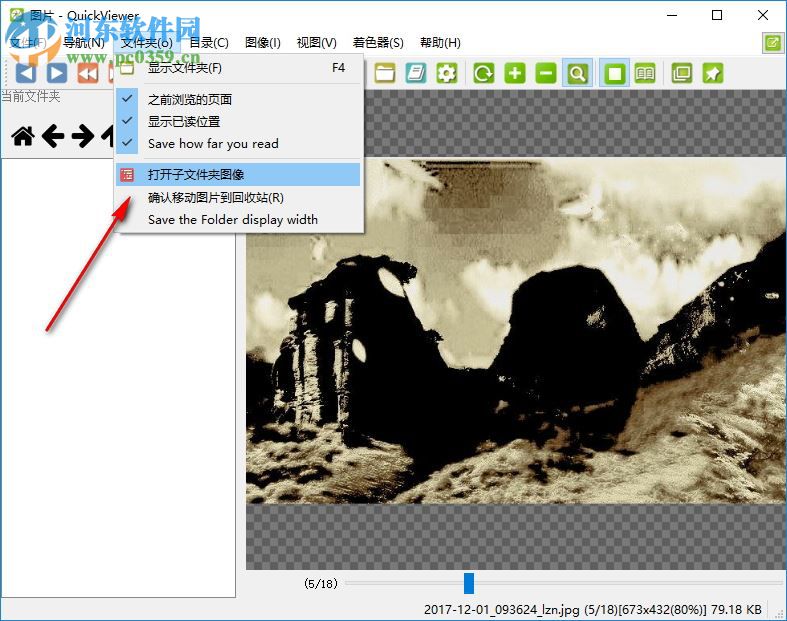This screenshot has height=621, width=787.
Task: Click the stay-on-top pin icon
Action: click(713, 73)
